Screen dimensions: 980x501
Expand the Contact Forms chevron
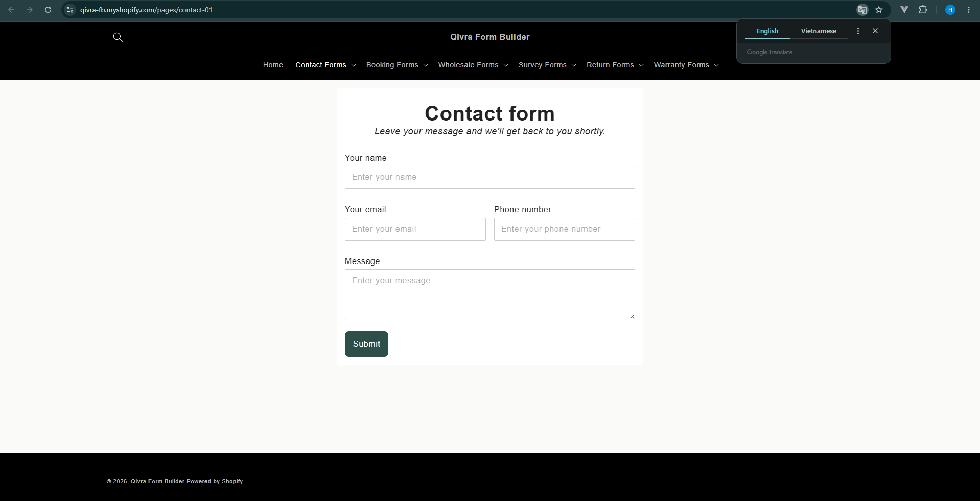[354, 65]
